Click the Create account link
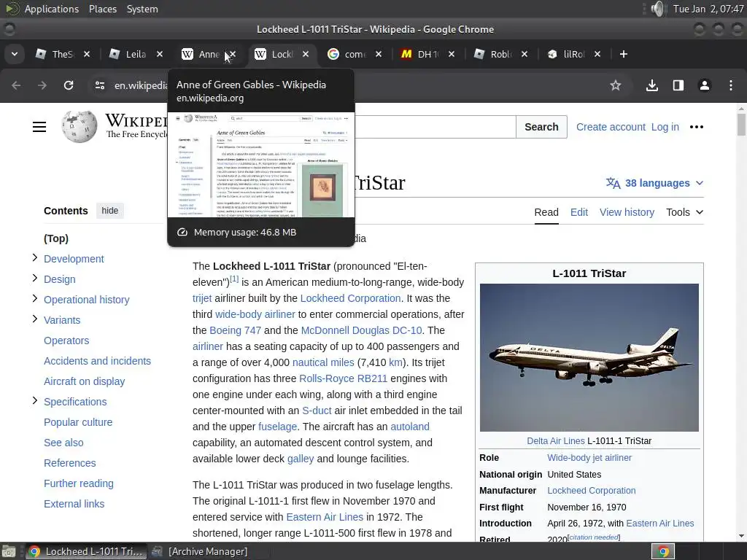747x560 pixels. pyautogui.click(x=611, y=127)
